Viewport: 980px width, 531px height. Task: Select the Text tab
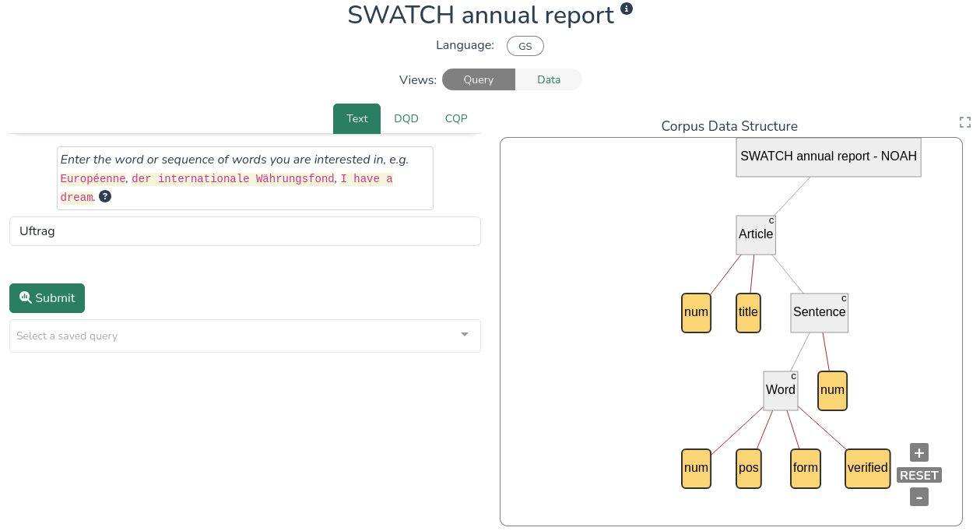(357, 118)
